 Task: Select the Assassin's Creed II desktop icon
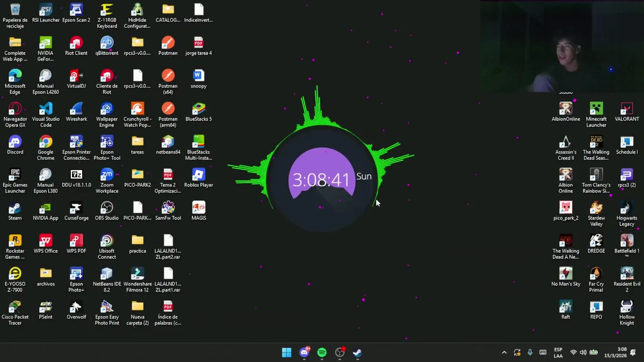[x=566, y=148]
